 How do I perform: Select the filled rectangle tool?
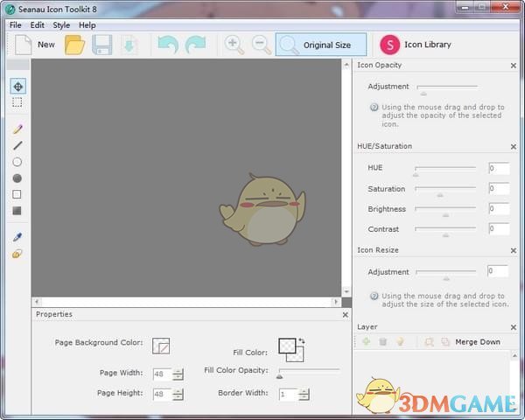point(17,211)
